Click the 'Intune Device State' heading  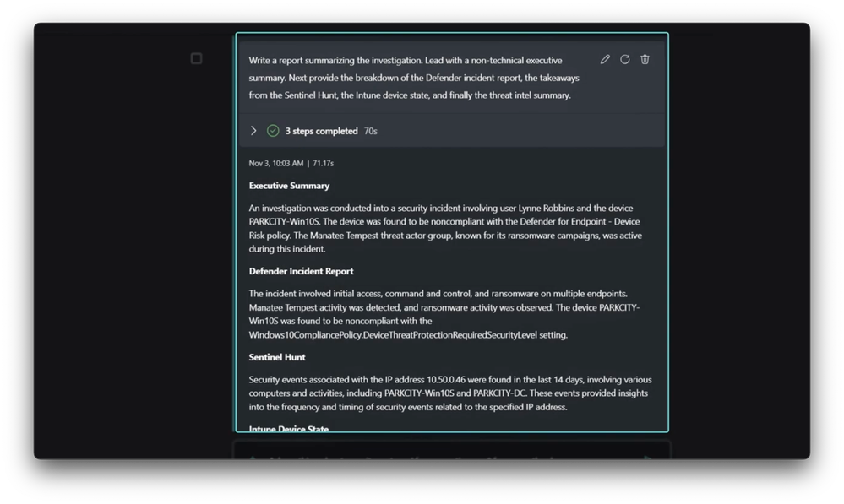[288, 429]
